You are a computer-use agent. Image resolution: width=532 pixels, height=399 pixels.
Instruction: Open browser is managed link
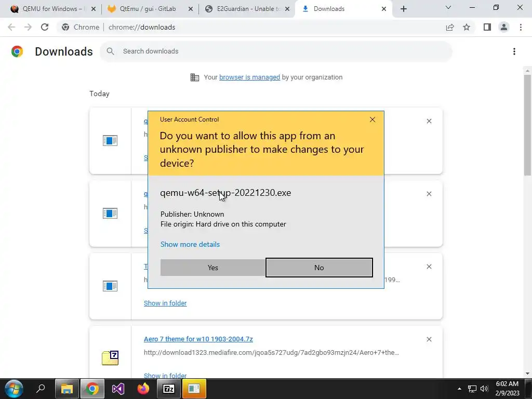click(x=249, y=77)
